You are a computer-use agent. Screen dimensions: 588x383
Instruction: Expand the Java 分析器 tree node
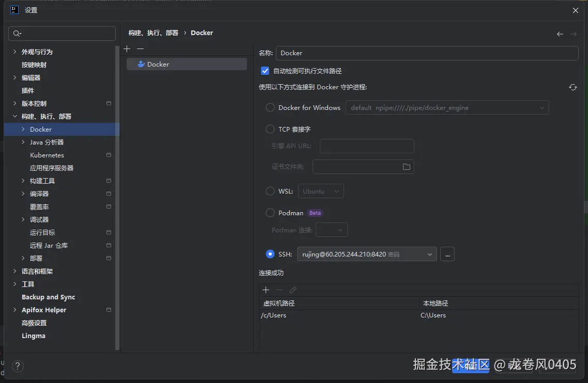click(x=23, y=142)
